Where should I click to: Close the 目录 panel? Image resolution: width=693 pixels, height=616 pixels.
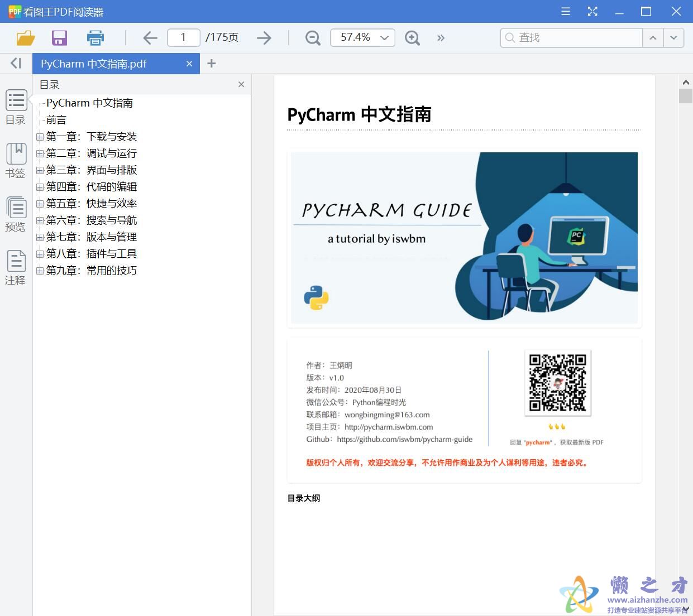click(x=241, y=84)
